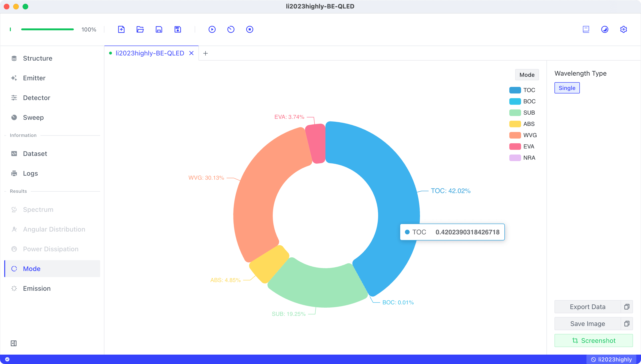Select the Mode results item
This screenshot has width=641, height=364.
pyautogui.click(x=52, y=268)
